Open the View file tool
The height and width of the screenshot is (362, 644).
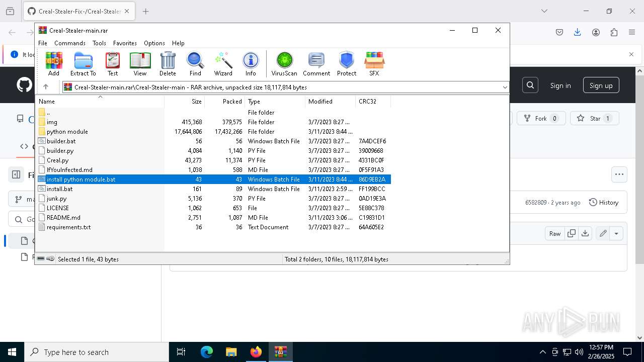pos(140,64)
